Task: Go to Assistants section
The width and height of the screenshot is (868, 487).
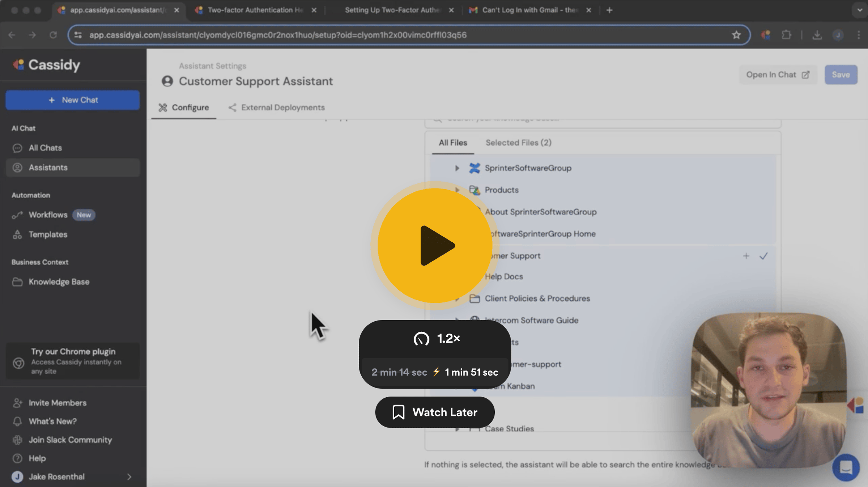Action: coord(73,168)
